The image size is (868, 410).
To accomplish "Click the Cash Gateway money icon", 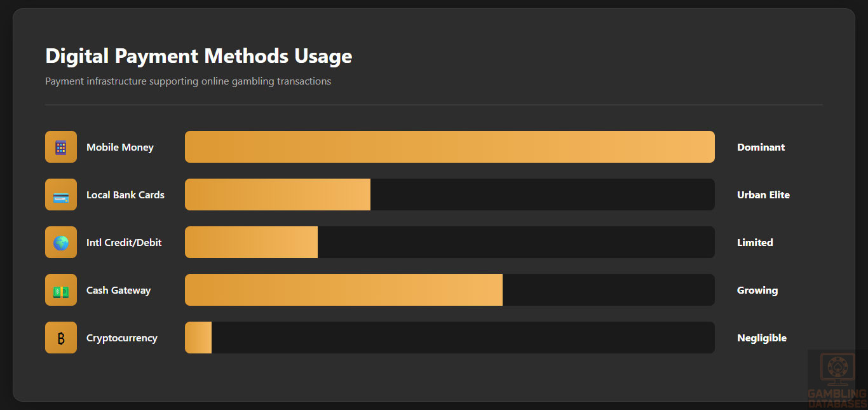I will pyautogui.click(x=61, y=290).
